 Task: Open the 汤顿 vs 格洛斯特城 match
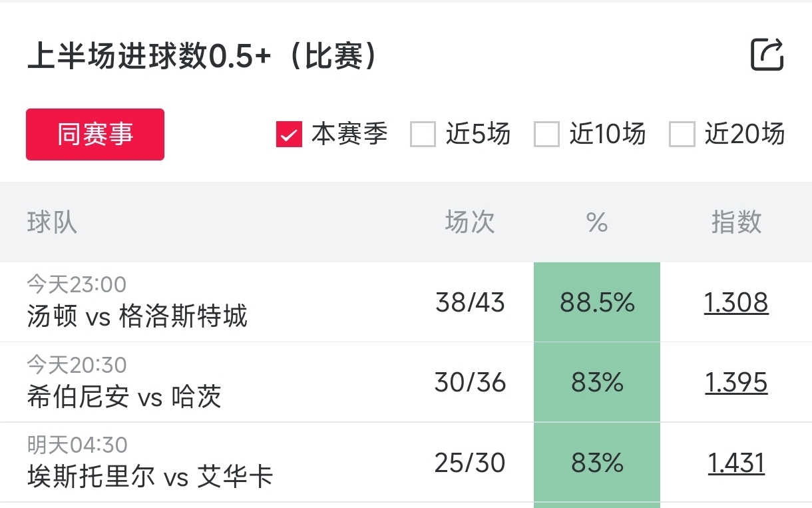pyautogui.click(x=137, y=316)
